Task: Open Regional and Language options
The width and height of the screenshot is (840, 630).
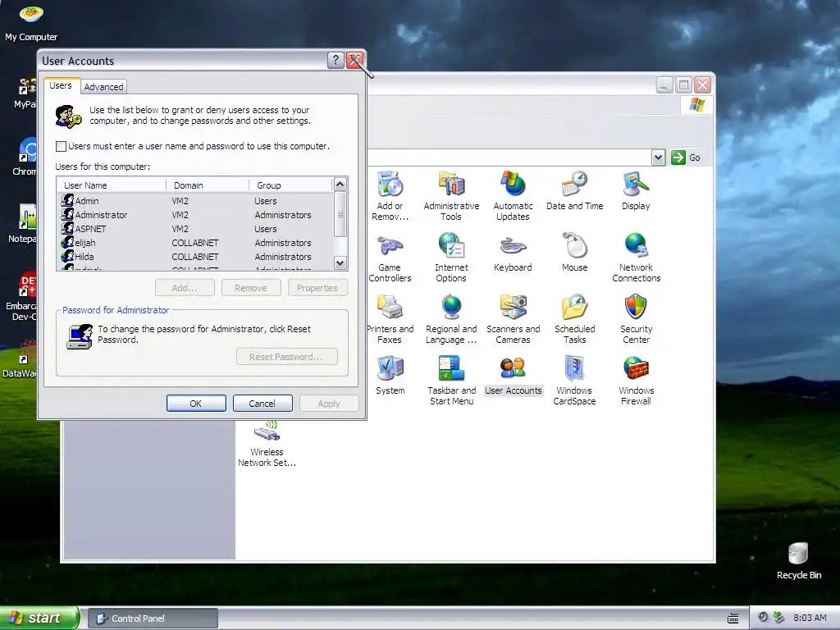Action: (451, 319)
